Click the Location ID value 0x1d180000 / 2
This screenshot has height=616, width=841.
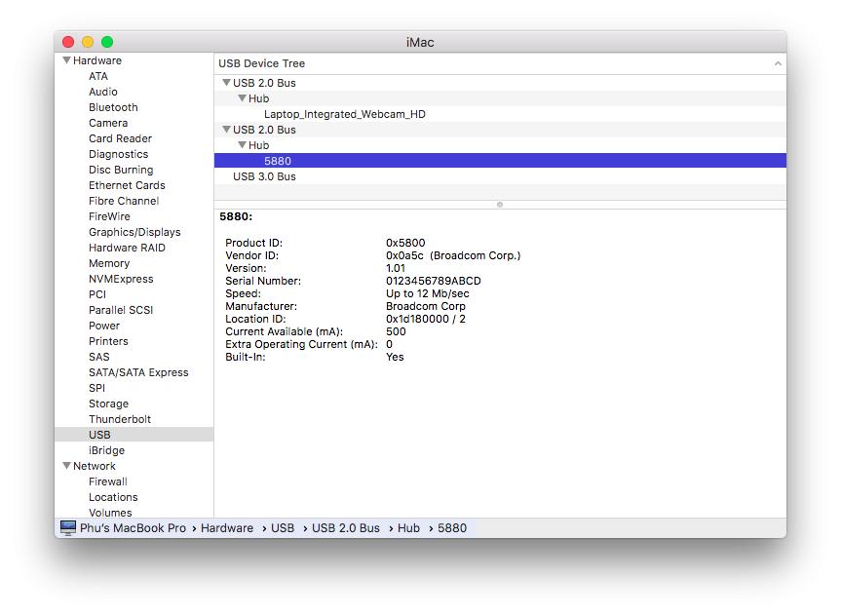tap(425, 319)
